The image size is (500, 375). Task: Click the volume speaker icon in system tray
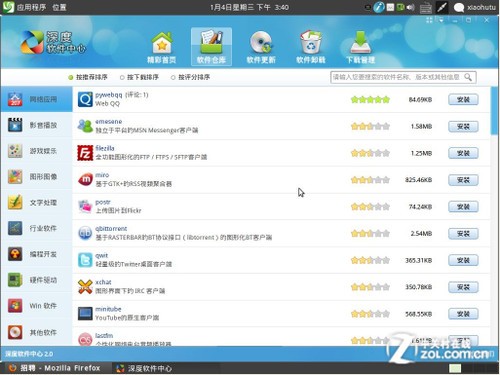point(411,7)
